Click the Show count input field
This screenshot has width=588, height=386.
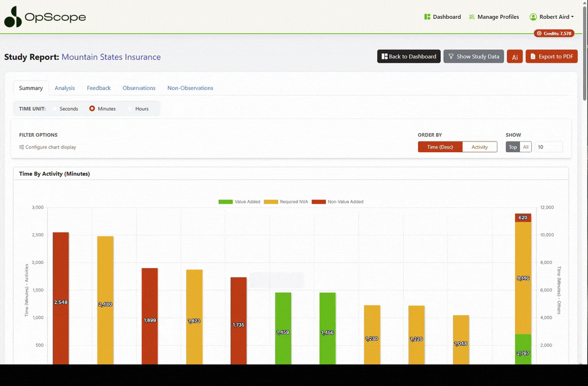click(x=548, y=147)
